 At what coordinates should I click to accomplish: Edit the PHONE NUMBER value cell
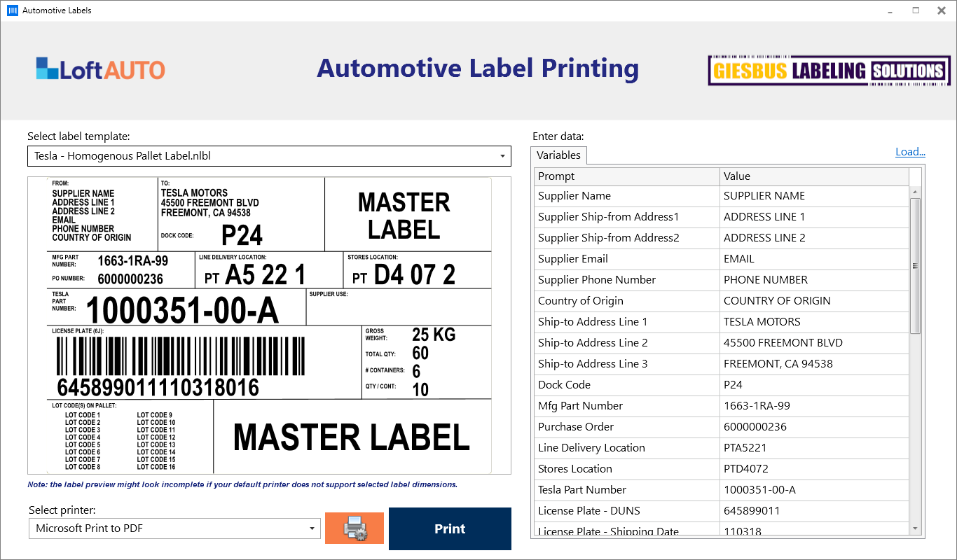pyautogui.click(x=815, y=280)
